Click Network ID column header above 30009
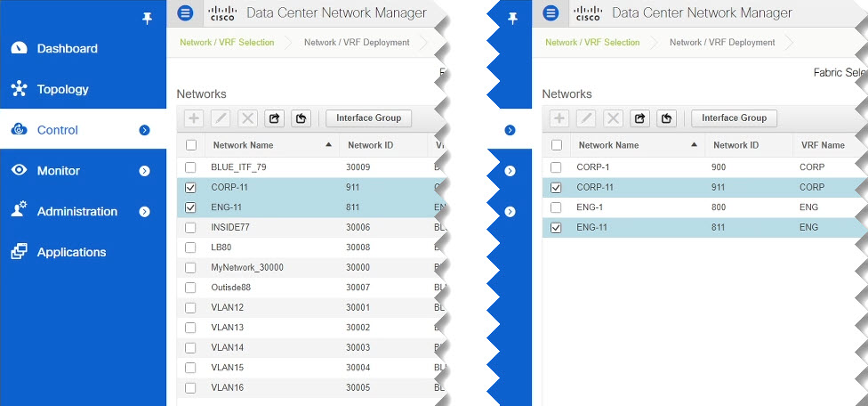Image resolution: width=868 pixels, height=406 pixels. click(370, 145)
